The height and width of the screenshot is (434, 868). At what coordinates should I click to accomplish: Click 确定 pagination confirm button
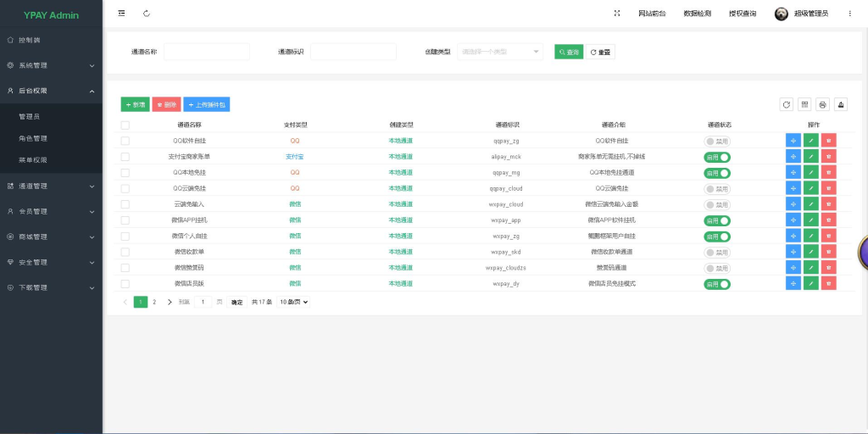[x=237, y=303]
